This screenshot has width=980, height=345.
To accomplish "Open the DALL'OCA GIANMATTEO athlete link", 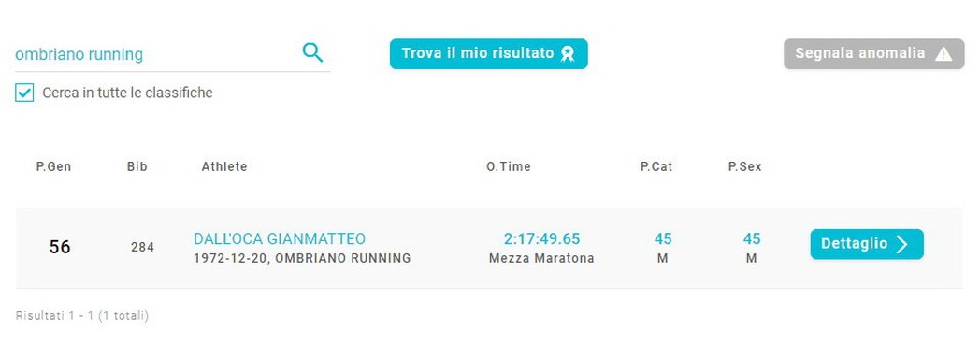I will tap(280, 238).
